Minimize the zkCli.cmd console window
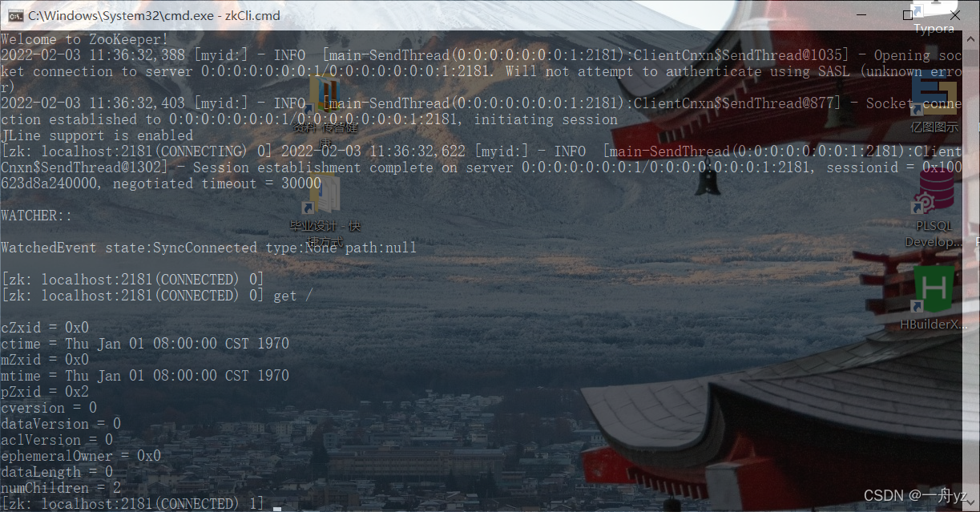Viewport: 980px width, 512px height. pyautogui.click(x=861, y=15)
